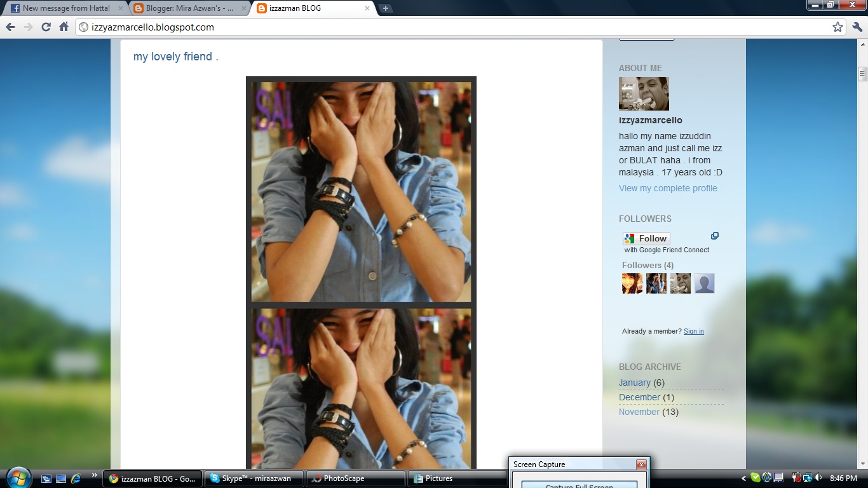The height and width of the screenshot is (488, 868).
Task: Click the network tray icon
Action: pyautogui.click(x=807, y=478)
